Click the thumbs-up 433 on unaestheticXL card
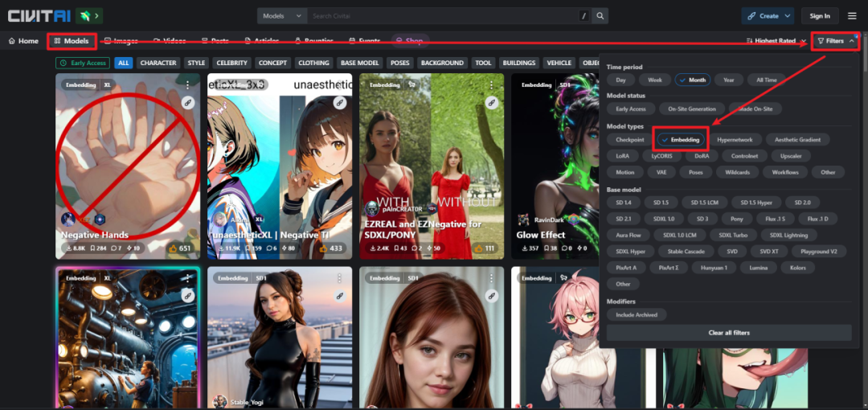The height and width of the screenshot is (410, 868). tap(332, 248)
